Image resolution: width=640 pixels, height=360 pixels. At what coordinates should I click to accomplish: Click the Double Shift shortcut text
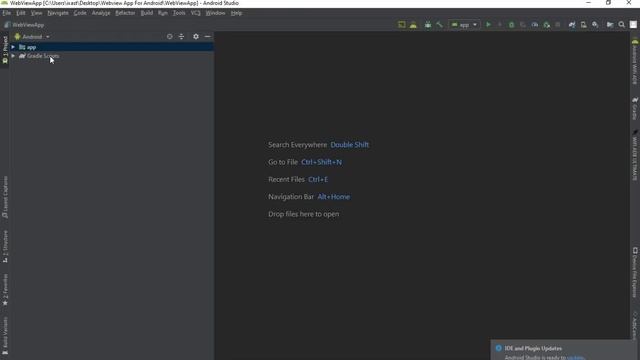(x=349, y=145)
